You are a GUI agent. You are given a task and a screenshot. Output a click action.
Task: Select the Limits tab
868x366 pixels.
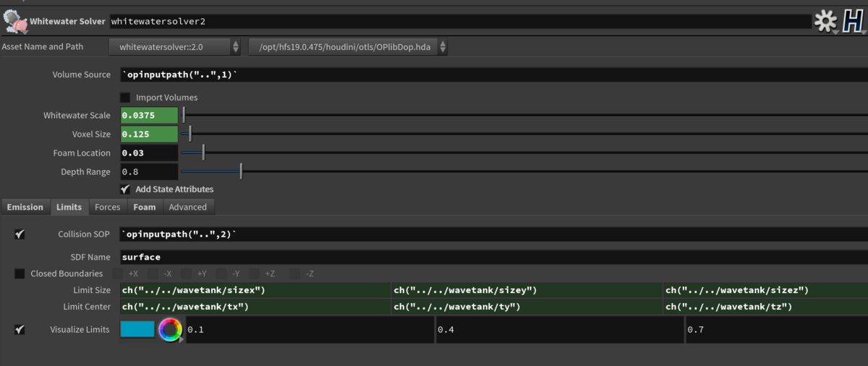tap(69, 207)
